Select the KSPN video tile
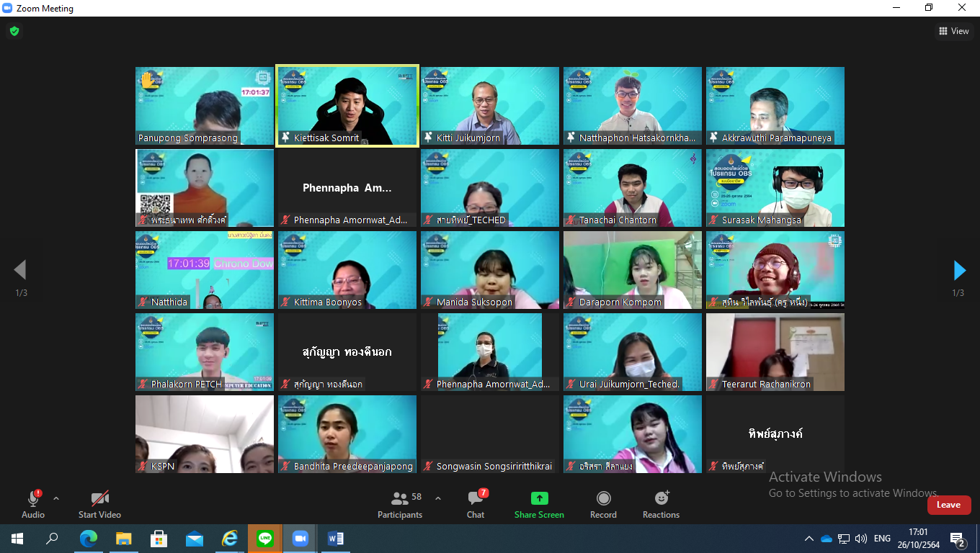Viewport: 980px width, 553px height. (x=205, y=434)
